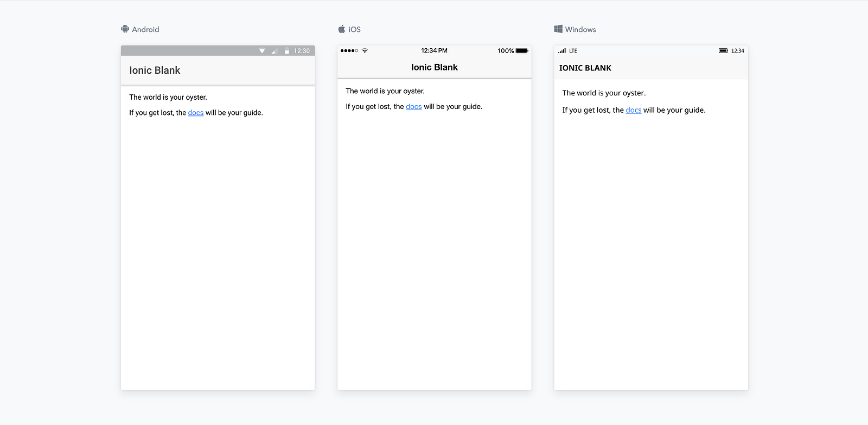Click the Windows logo icon
868x425 pixels.
tap(558, 29)
